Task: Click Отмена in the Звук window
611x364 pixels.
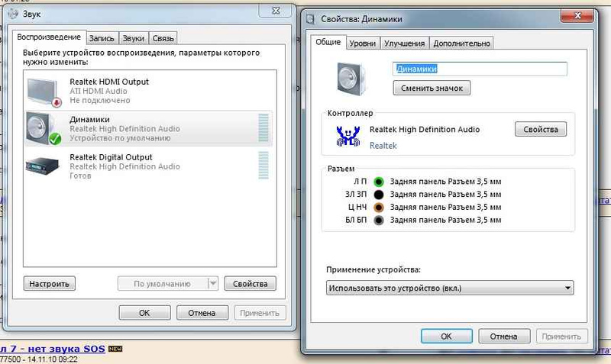Action: click(202, 313)
